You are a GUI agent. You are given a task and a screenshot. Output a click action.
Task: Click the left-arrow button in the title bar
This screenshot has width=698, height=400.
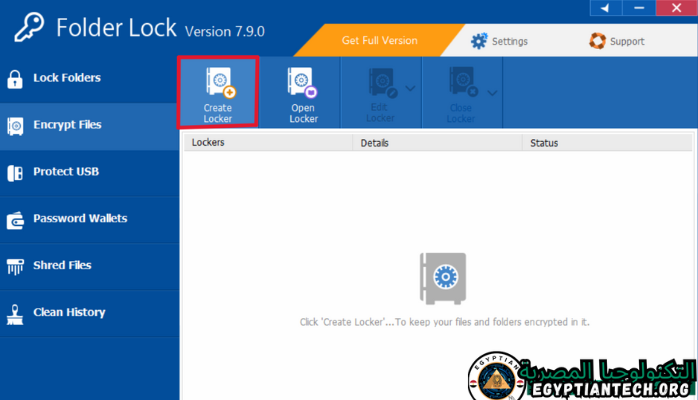pyautogui.click(x=604, y=9)
